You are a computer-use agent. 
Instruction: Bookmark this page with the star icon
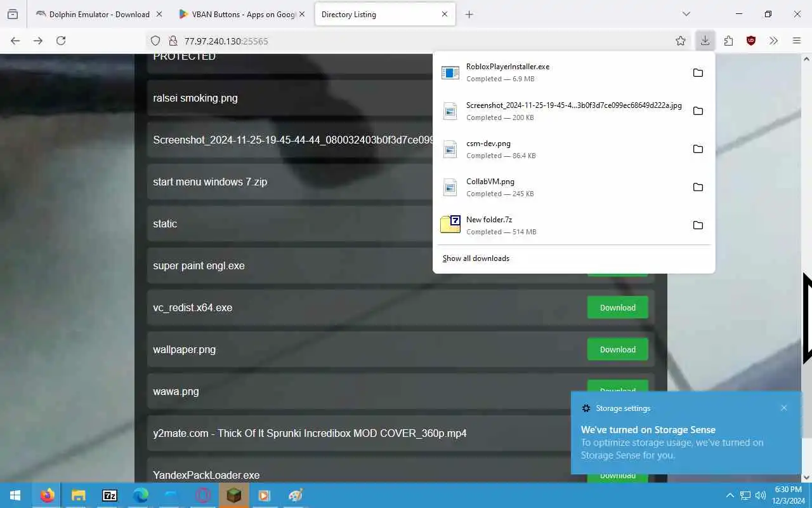[x=681, y=41]
